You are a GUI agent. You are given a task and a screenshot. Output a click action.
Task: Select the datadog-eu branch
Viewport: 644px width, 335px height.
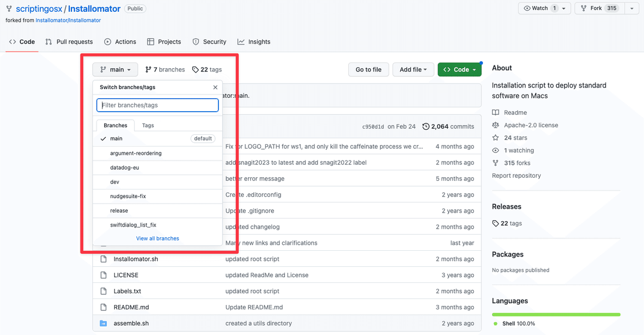[x=157, y=167]
